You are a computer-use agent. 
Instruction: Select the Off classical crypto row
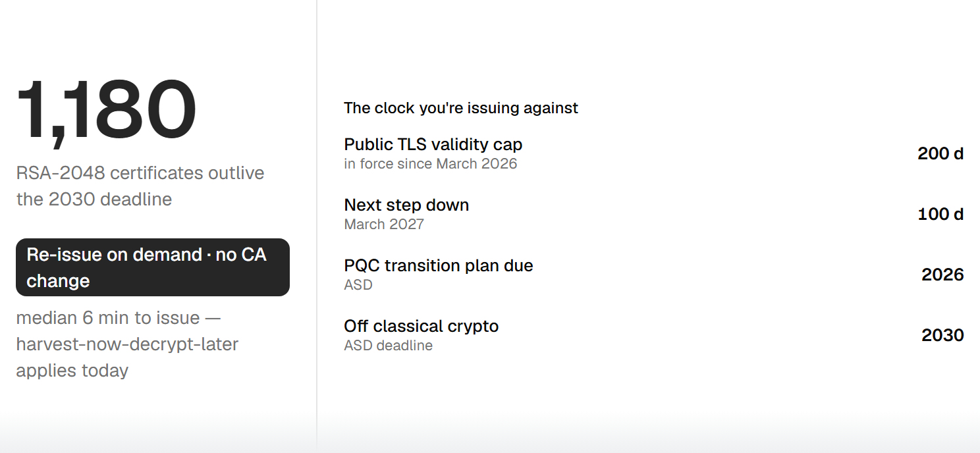click(x=653, y=335)
